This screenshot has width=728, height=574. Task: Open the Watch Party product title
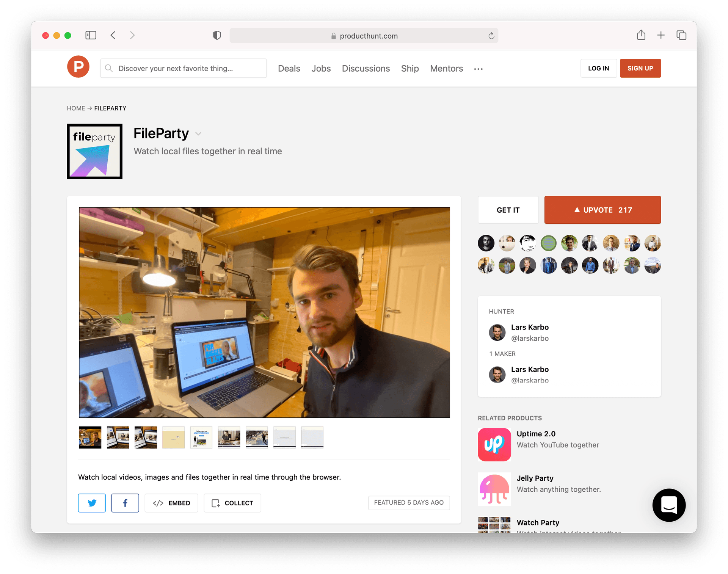(538, 522)
